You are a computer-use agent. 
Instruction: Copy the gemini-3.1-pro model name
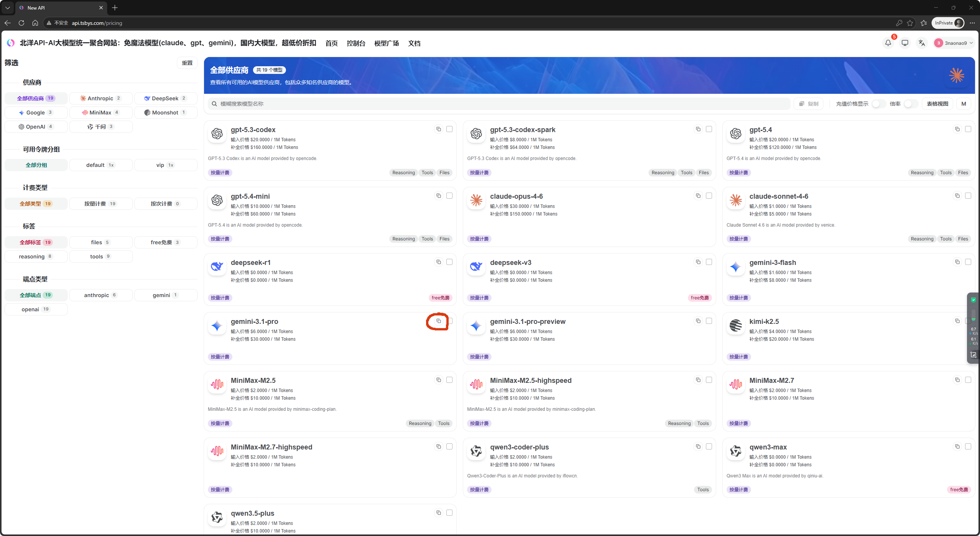tap(439, 321)
